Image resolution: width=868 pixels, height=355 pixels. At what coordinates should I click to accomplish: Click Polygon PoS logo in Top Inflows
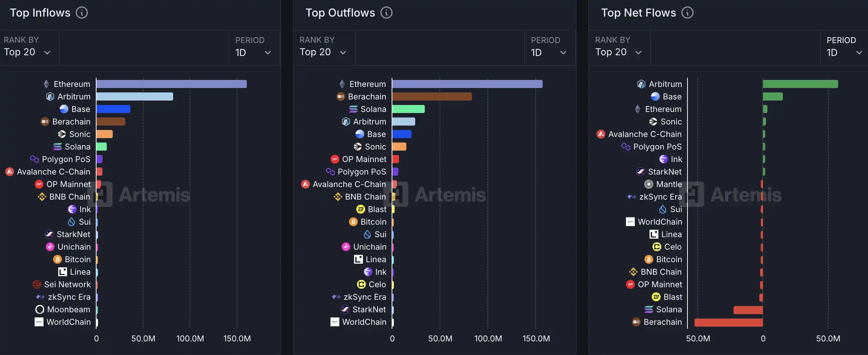point(35,159)
